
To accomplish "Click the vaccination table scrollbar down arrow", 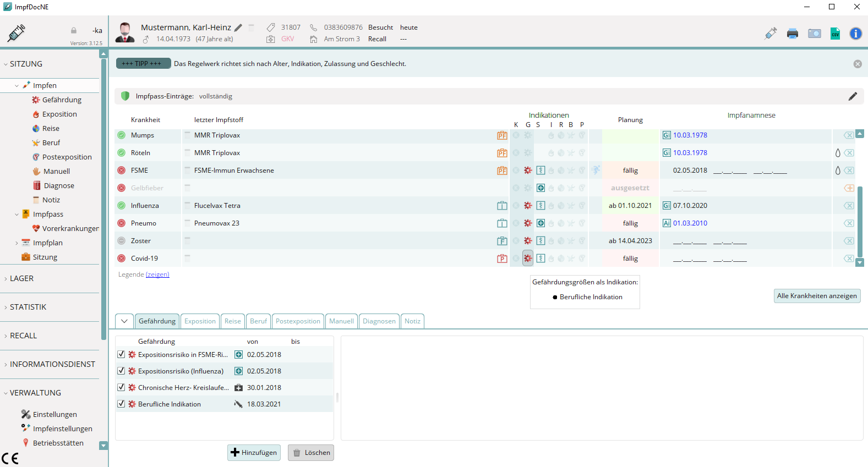I will pos(860,262).
